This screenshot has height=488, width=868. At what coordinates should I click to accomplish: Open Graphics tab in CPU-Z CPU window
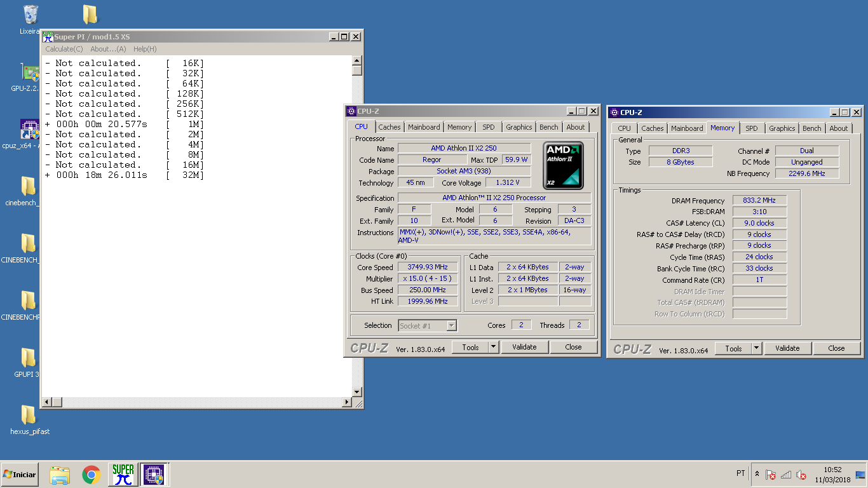(x=519, y=127)
